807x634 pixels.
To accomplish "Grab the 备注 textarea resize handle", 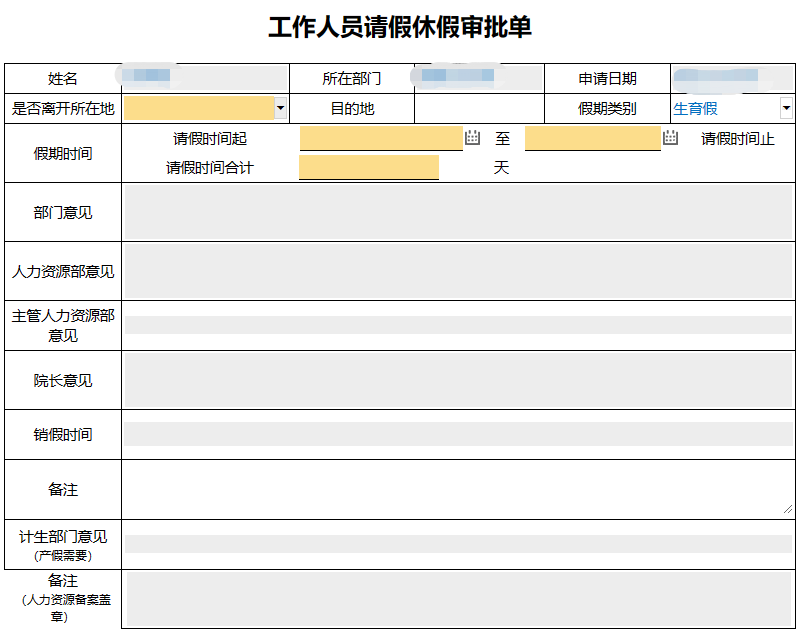I will [x=787, y=509].
